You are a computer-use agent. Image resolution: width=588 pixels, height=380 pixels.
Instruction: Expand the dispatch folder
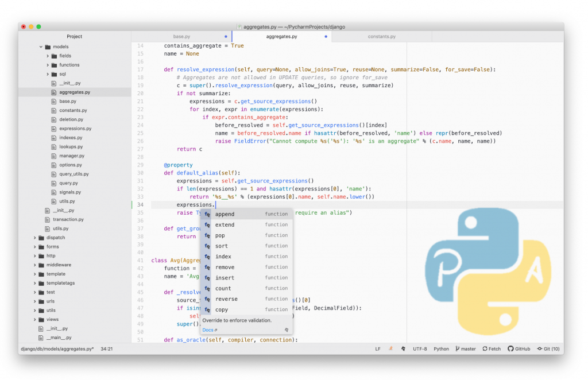(35, 238)
